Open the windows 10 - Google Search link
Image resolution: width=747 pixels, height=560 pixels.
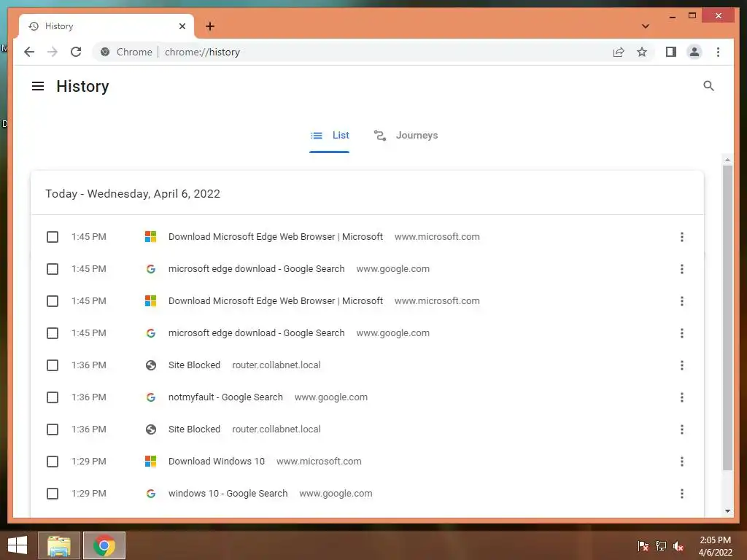228,494
